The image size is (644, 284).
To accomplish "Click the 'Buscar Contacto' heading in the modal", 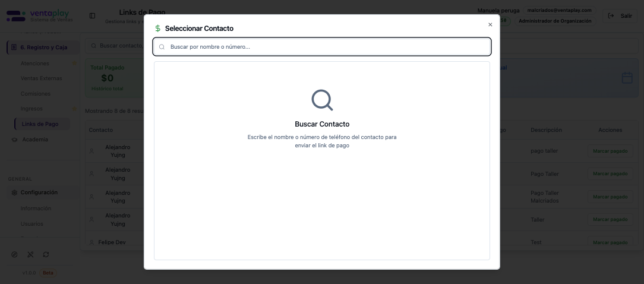I will point(322,124).
